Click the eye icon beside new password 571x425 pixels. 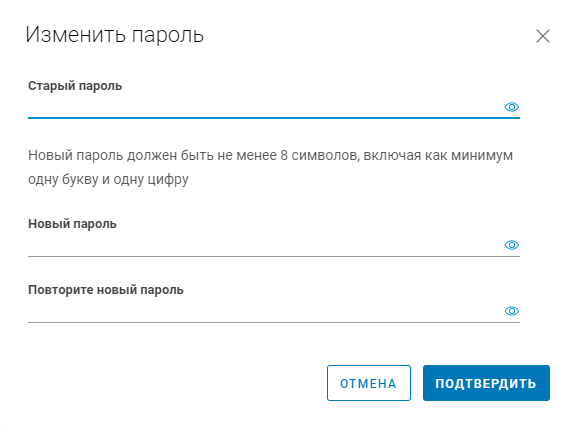click(x=512, y=245)
